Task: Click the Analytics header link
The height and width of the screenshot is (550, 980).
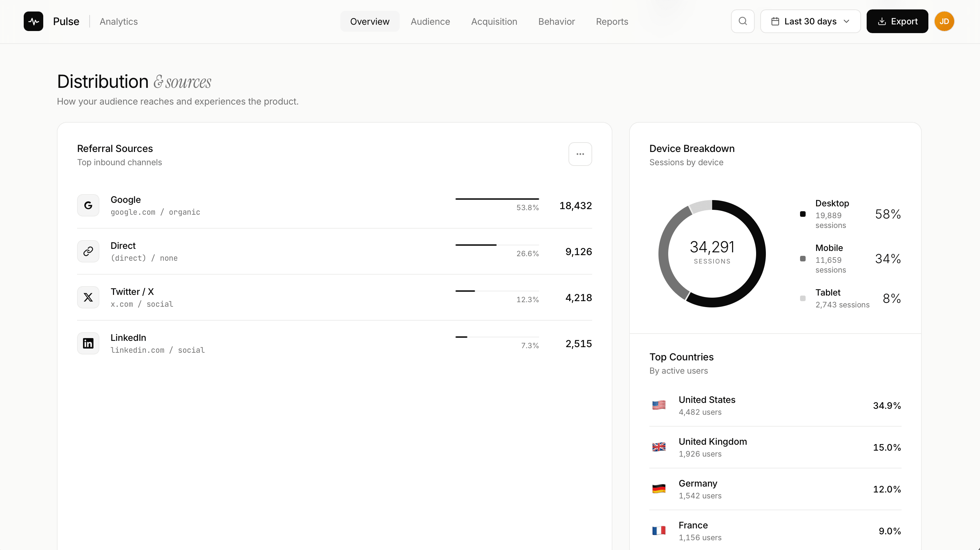Action: 119,21
